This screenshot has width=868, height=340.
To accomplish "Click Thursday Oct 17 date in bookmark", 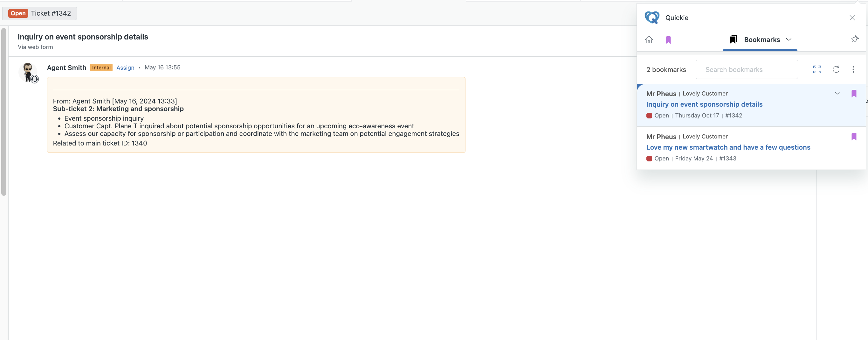I will (x=697, y=115).
